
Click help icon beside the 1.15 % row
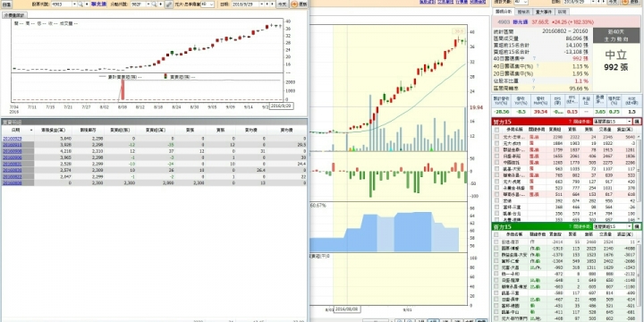pos(538,65)
